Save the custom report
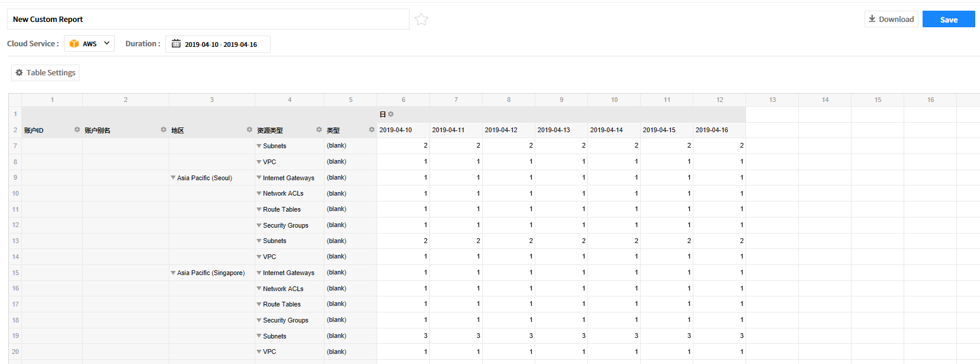This screenshot has height=364, width=980. pos(948,20)
